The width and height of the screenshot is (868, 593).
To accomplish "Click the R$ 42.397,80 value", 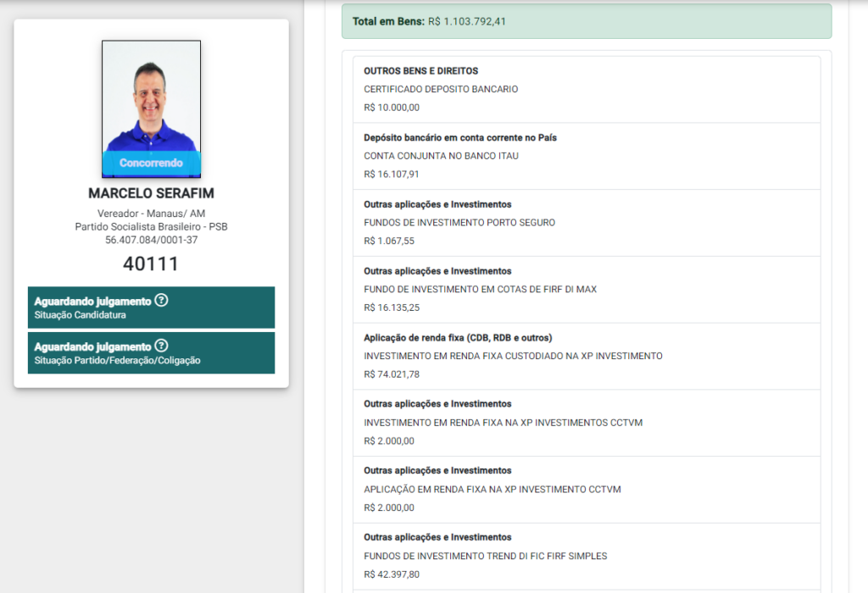I will point(392,574).
